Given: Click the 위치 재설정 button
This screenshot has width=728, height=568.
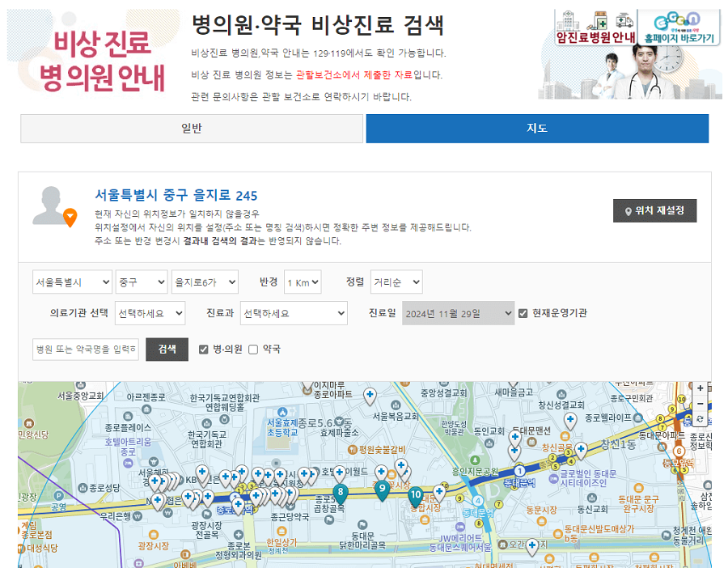Looking at the screenshot, I should click(x=657, y=210).
